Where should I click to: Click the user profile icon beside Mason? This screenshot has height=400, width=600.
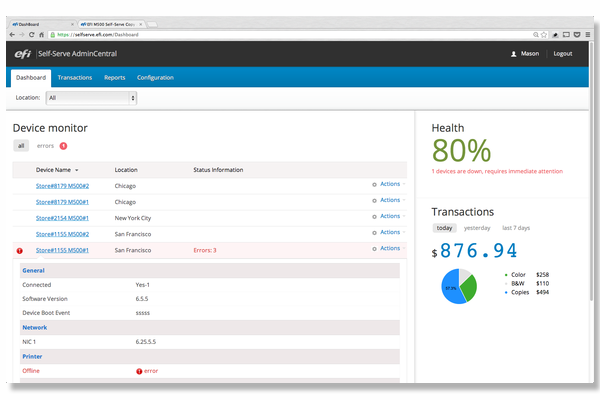(514, 54)
